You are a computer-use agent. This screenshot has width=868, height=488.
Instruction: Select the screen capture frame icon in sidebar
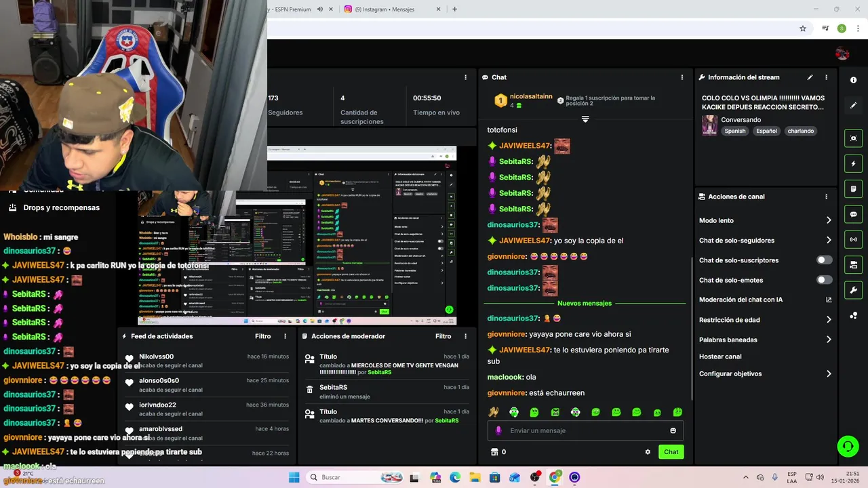click(853, 138)
